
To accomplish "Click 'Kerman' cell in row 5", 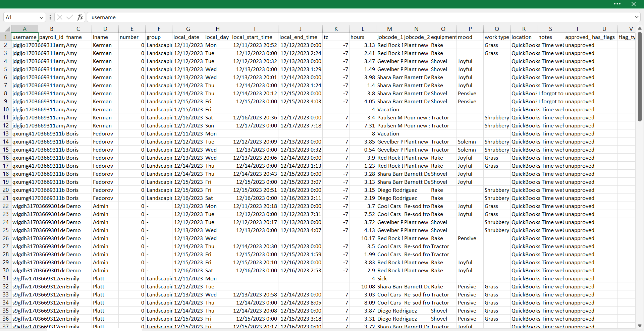I will [x=105, y=69].
